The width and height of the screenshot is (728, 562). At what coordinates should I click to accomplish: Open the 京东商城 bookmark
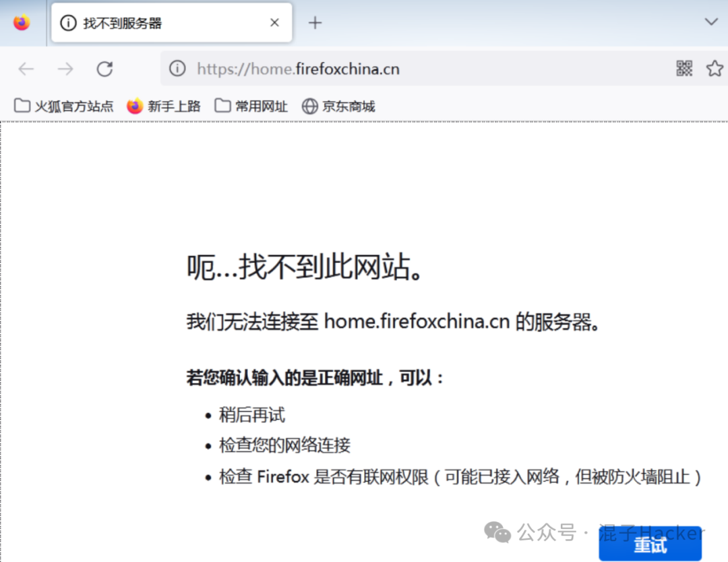[x=338, y=106]
